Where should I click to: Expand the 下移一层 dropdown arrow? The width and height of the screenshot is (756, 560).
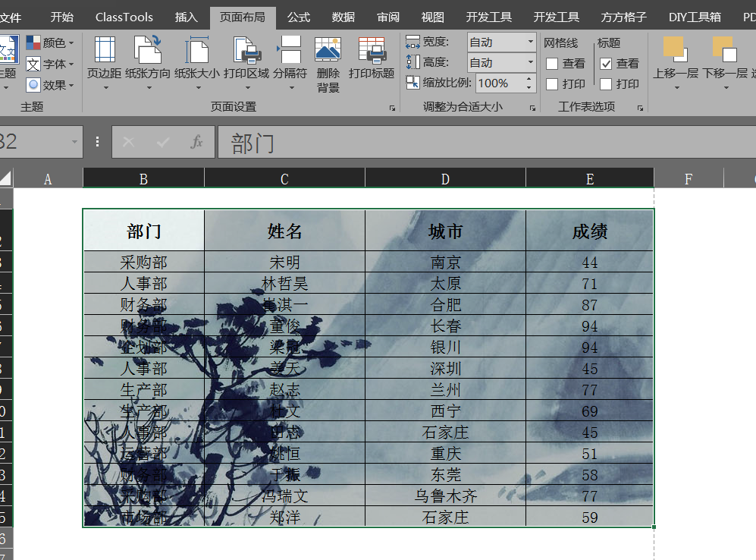tap(726, 88)
